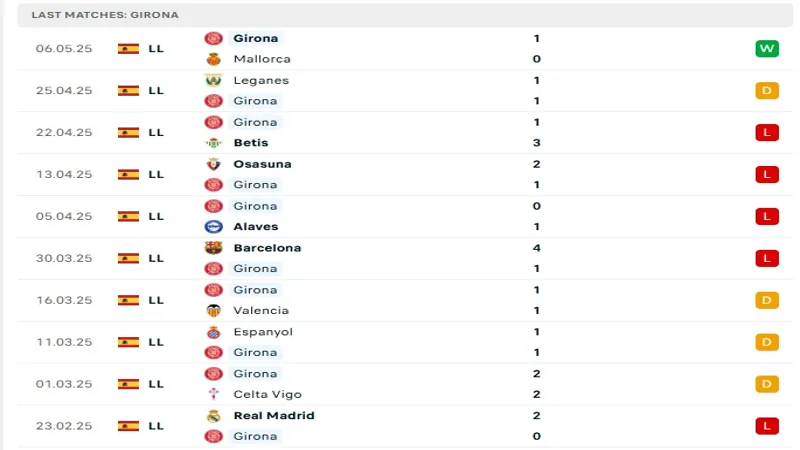Viewport: 800px width, 450px height.
Task: Click the Barcelona club crest
Action: click(x=212, y=248)
